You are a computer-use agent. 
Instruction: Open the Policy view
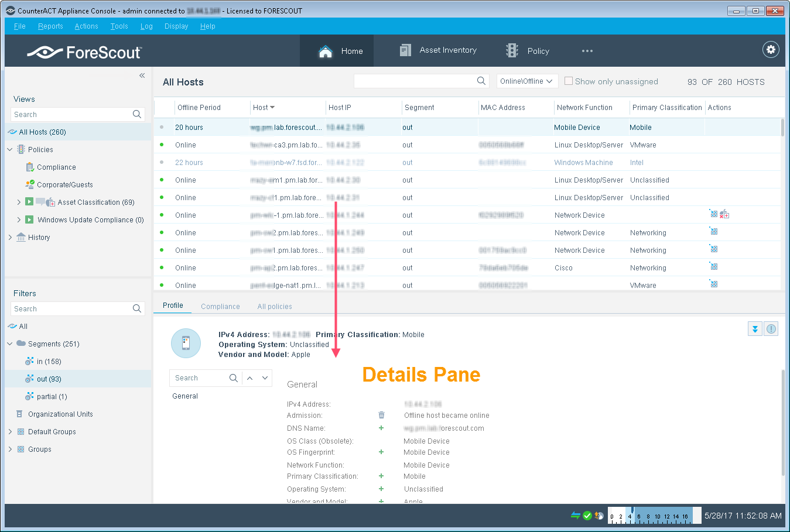tap(528, 51)
